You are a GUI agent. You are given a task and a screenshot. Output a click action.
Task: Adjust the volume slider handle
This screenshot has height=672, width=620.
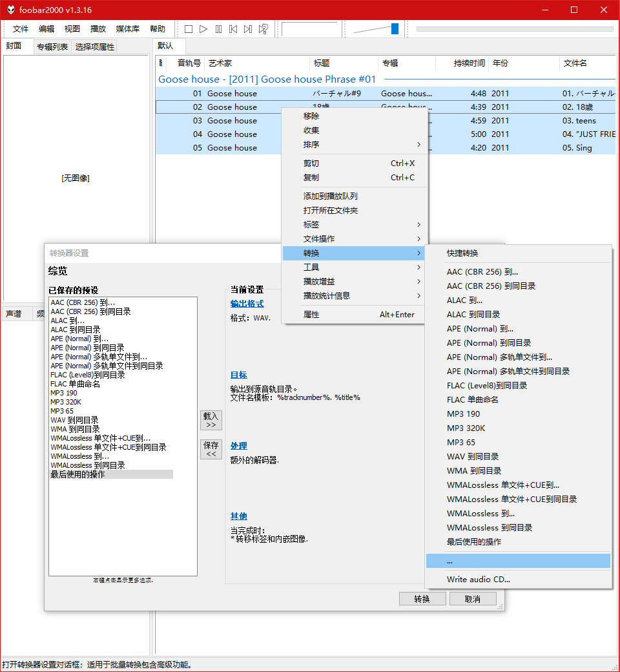coord(395,29)
